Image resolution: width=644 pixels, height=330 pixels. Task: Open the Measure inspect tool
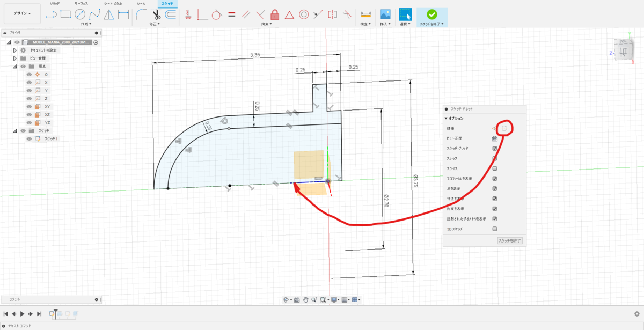coord(366,14)
